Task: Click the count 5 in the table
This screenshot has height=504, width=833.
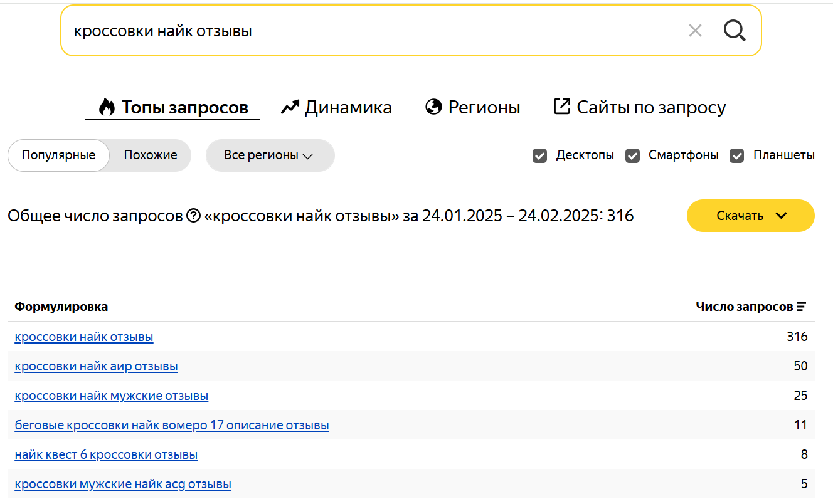Action: pos(804,484)
